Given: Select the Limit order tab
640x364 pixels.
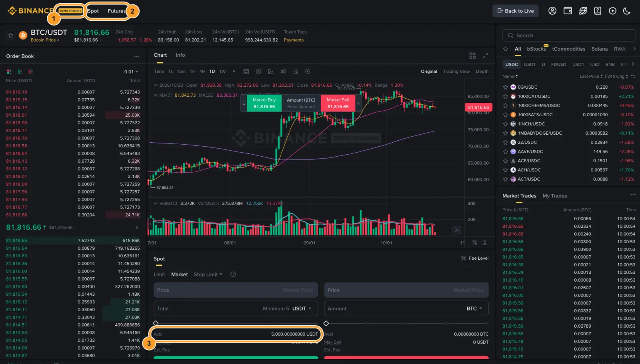Looking at the screenshot, I should pyautogui.click(x=159, y=274).
